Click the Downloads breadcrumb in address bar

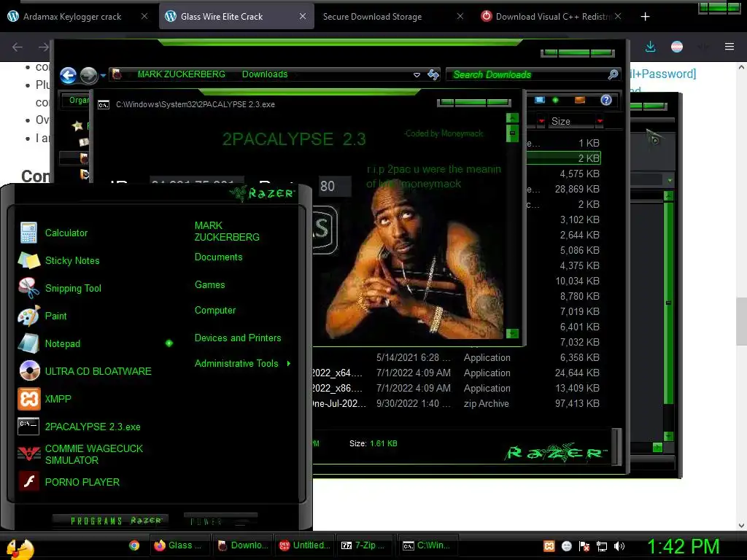(x=264, y=74)
